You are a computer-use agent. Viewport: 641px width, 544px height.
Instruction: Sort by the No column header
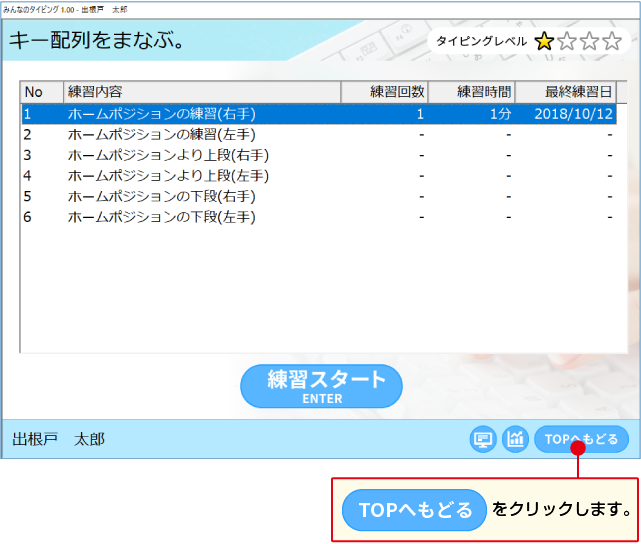pos(42,92)
